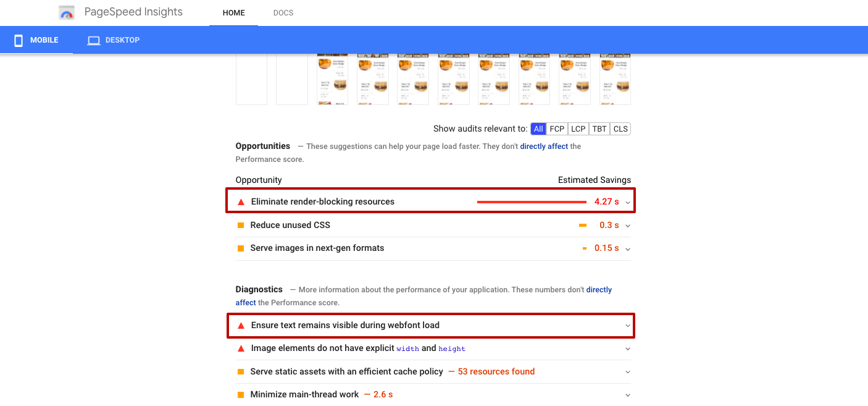Screen dimensions: 868x406
Task: Click red warning triangle beside render-blocking resources
Action: coord(241,202)
